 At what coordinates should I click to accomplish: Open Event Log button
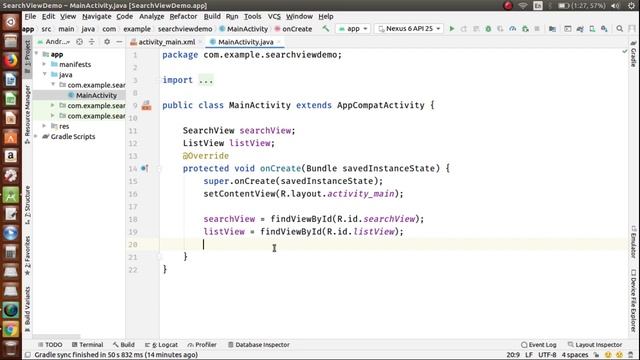click(539, 344)
